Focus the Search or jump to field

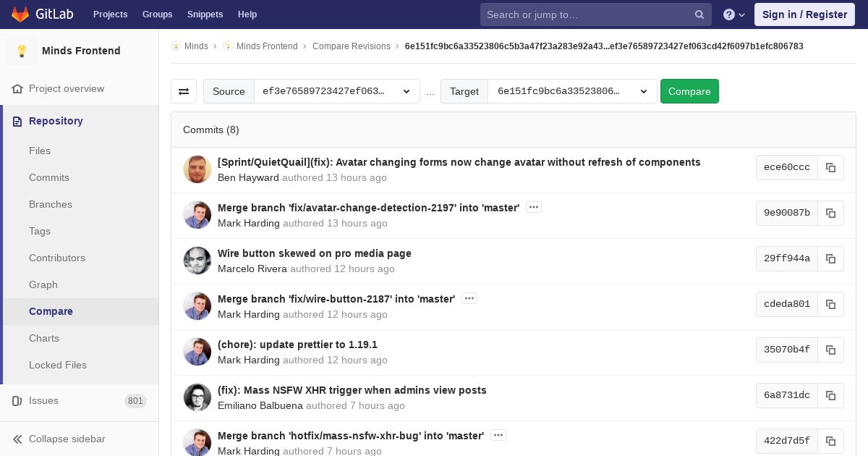point(596,14)
